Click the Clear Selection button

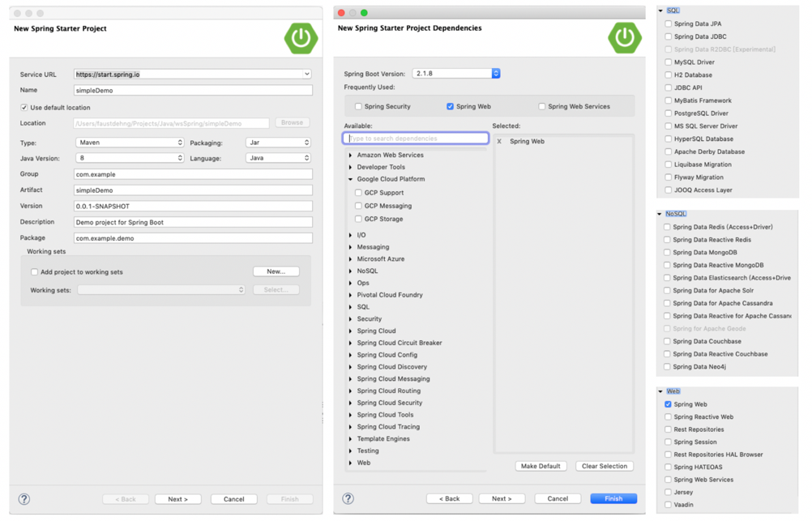(x=605, y=466)
